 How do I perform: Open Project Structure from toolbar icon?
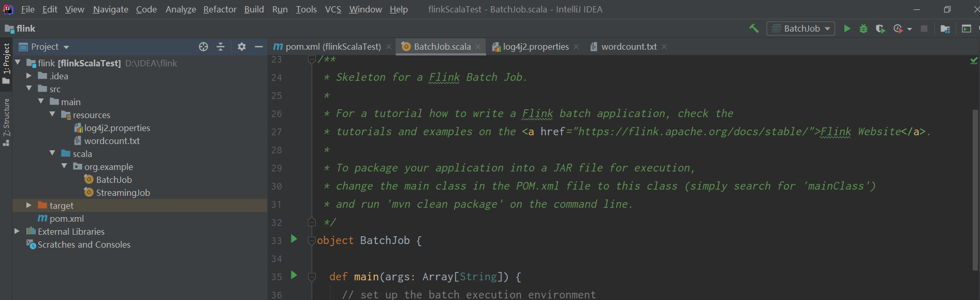(x=945, y=28)
